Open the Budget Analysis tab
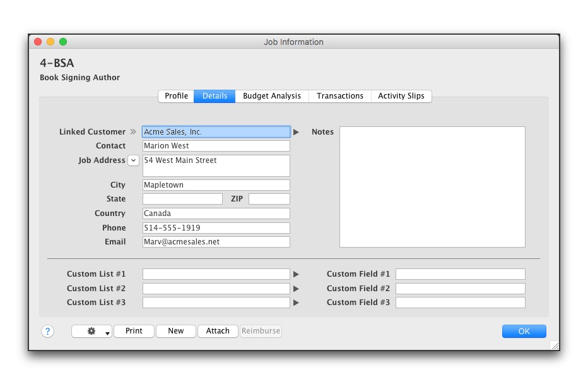 (272, 96)
